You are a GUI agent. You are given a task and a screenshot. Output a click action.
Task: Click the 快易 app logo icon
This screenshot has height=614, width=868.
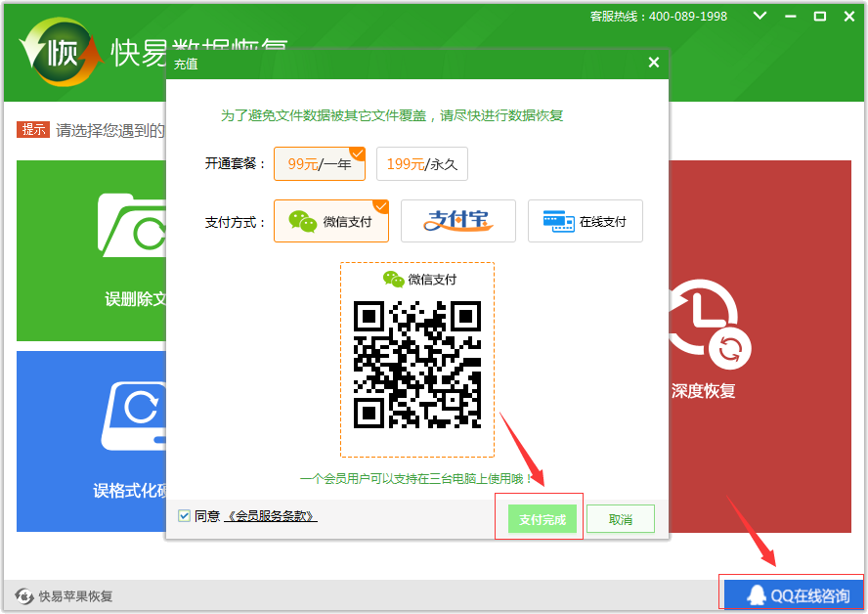[61, 53]
